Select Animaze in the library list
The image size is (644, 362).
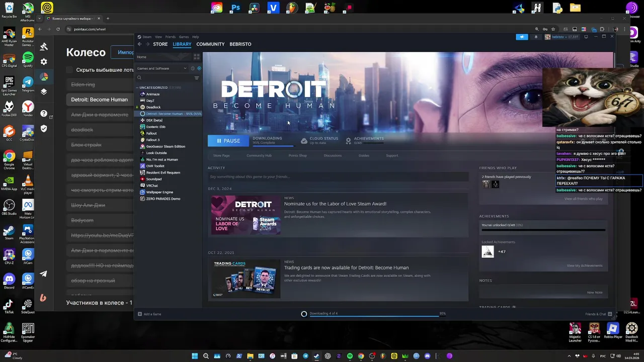(x=152, y=94)
